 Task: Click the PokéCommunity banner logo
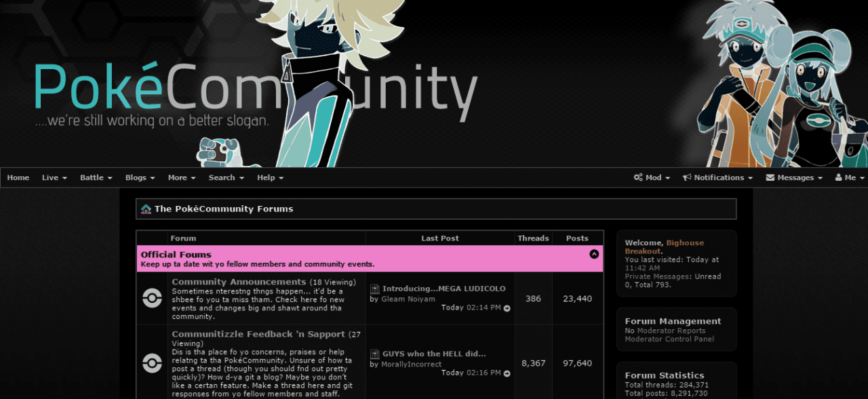(255, 93)
